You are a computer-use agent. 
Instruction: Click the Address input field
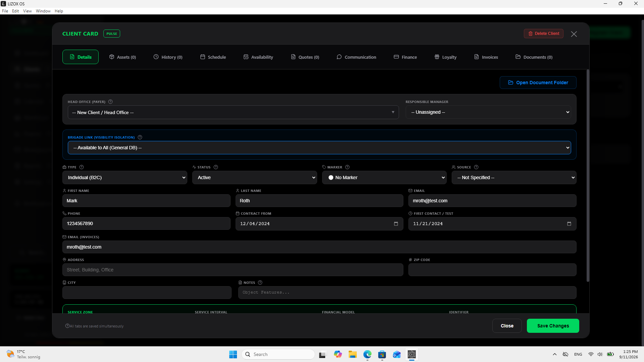click(x=233, y=270)
